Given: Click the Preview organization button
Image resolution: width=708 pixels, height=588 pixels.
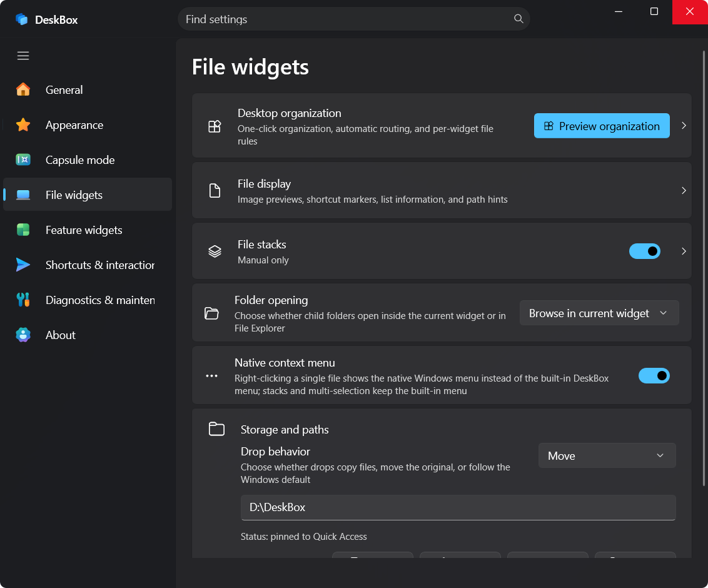Looking at the screenshot, I should (602, 126).
